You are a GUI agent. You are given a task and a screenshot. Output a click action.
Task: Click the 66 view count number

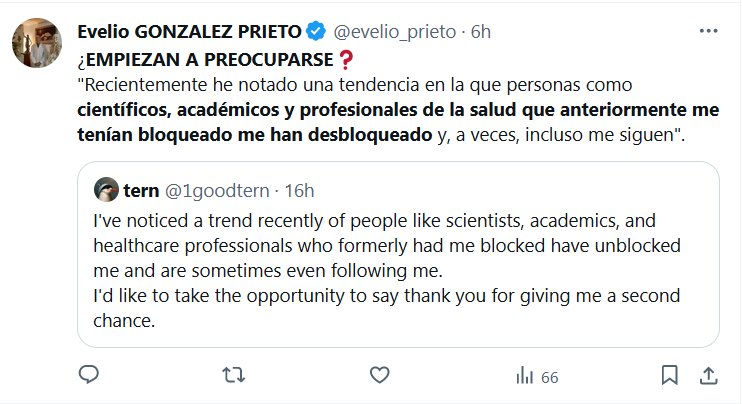(549, 377)
